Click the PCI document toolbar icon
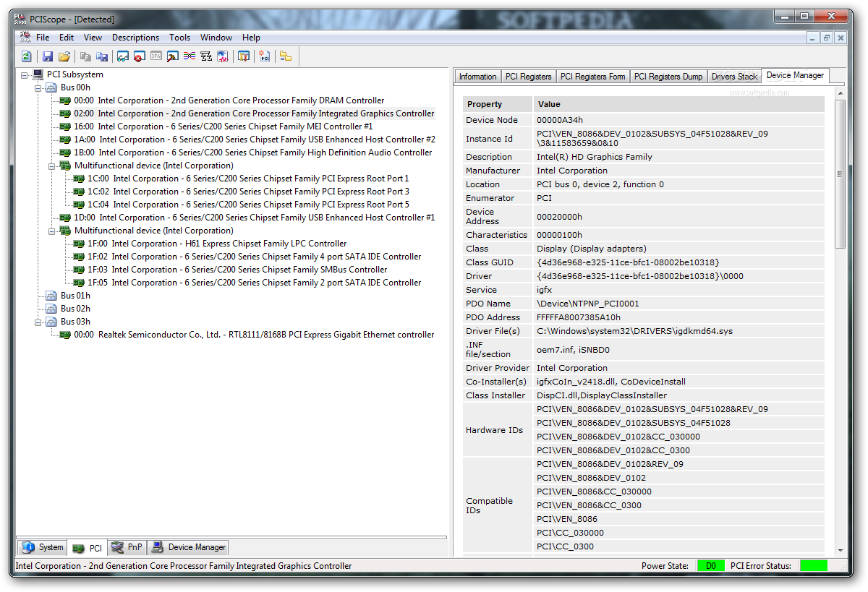868x592 pixels. pyautogui.click(x=265, y=56)
